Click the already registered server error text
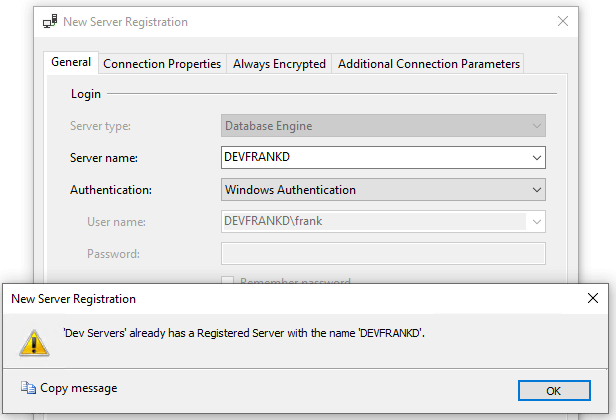Image resolution: width=616 pixels, height=420 pixels. pos(244,333)
